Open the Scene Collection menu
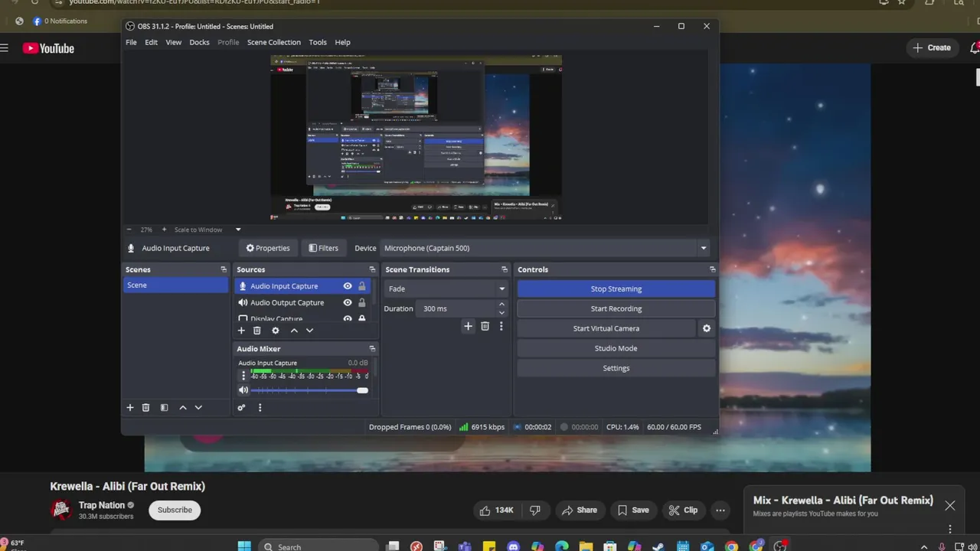 274,42
